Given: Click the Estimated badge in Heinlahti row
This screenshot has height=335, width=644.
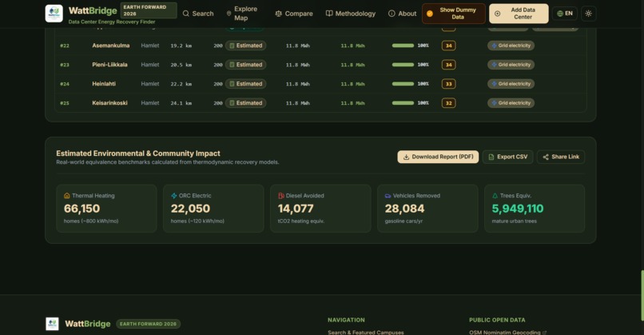Looking at the screenshot, I should pos(245,84).
